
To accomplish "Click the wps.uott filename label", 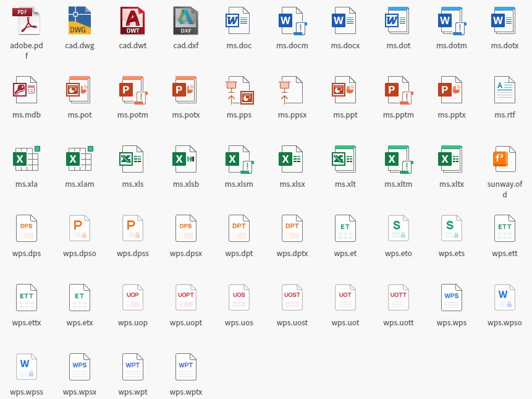I will tap(399, 323).
